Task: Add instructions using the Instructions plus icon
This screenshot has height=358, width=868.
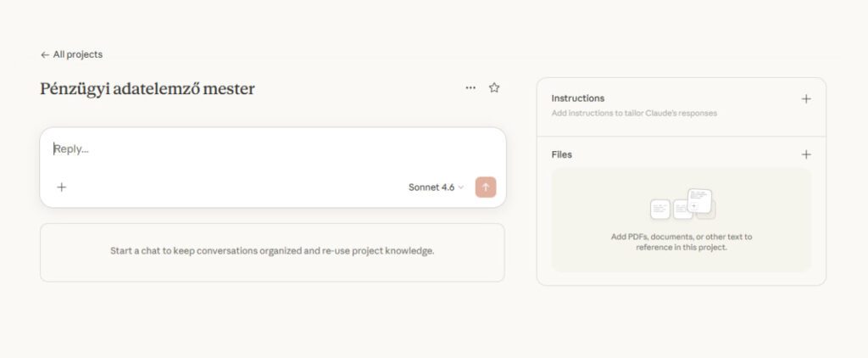Action: (806, 98)
